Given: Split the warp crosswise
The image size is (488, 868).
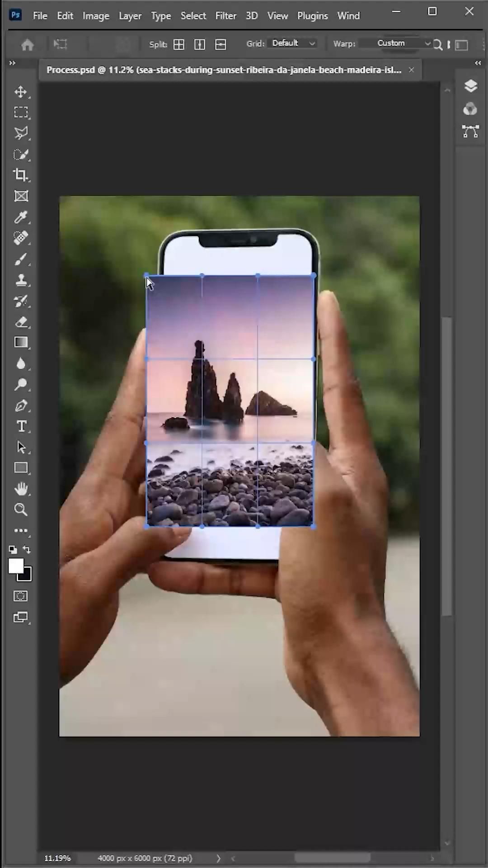Looking at the screenshot, I should tap(179, 44).
